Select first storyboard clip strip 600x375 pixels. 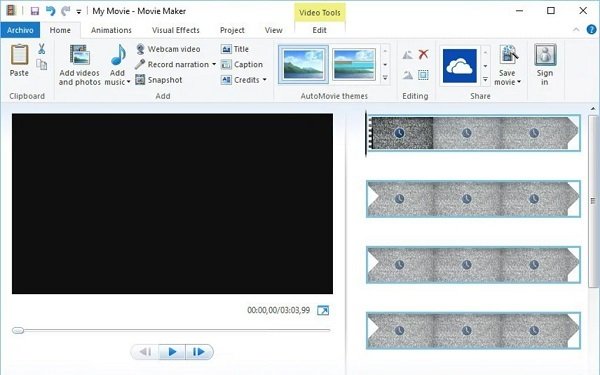[473, 133]
